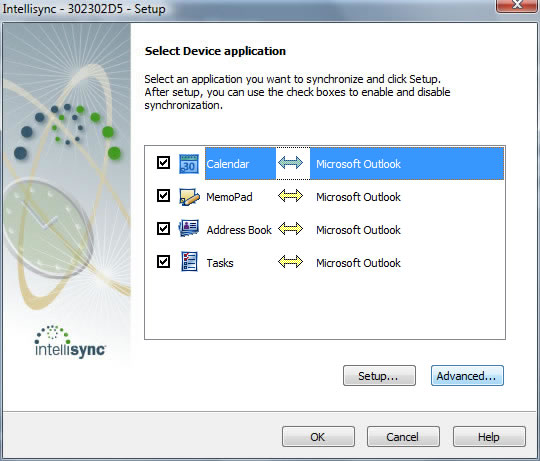
Task: Select the Calendar row label
Action: [228, 164]
